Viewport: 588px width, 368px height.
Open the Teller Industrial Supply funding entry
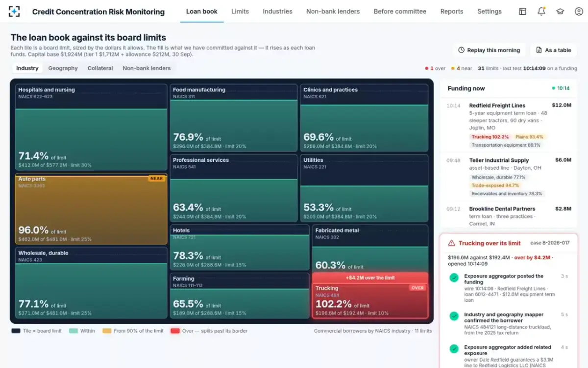tap(509, 177)
